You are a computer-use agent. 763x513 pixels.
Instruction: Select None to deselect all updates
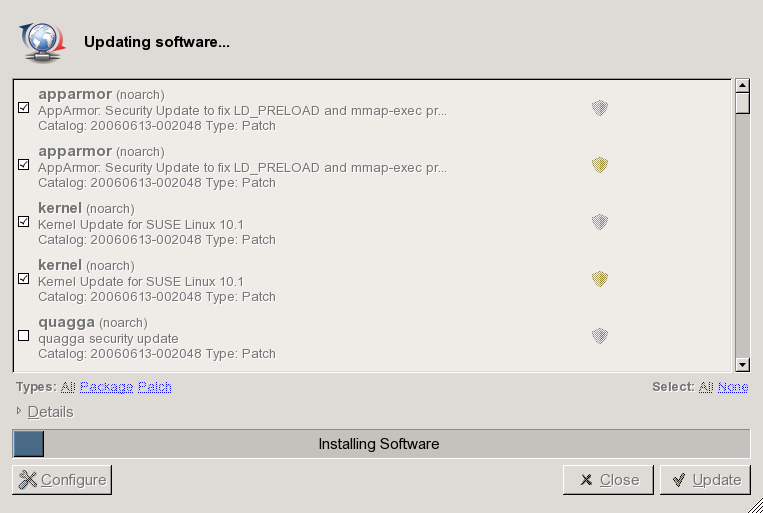click(x=732, y=387)
